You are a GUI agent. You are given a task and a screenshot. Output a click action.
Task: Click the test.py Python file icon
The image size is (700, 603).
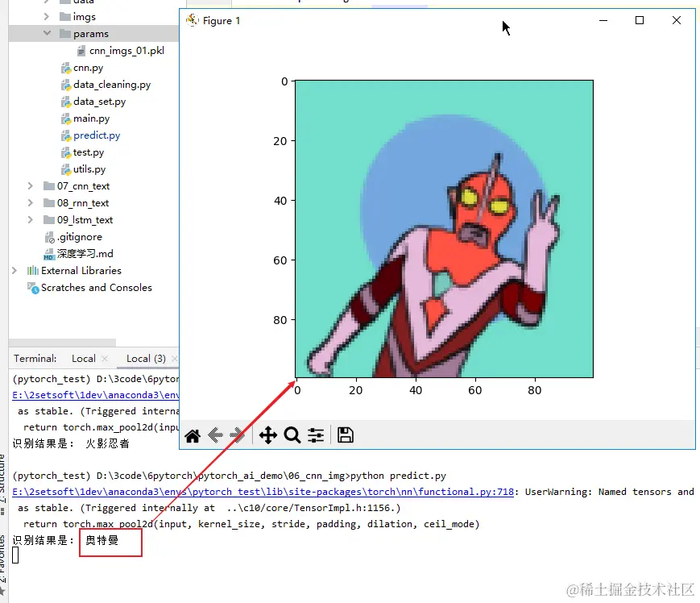point(66,152)
